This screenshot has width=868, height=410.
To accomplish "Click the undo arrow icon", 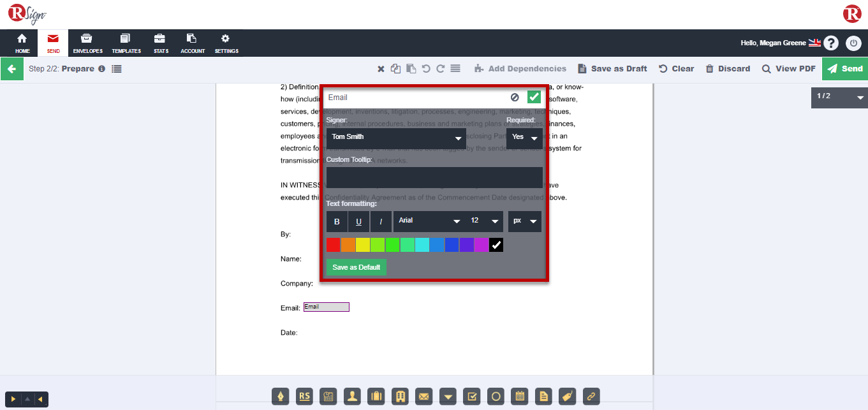I will (426, 69).
